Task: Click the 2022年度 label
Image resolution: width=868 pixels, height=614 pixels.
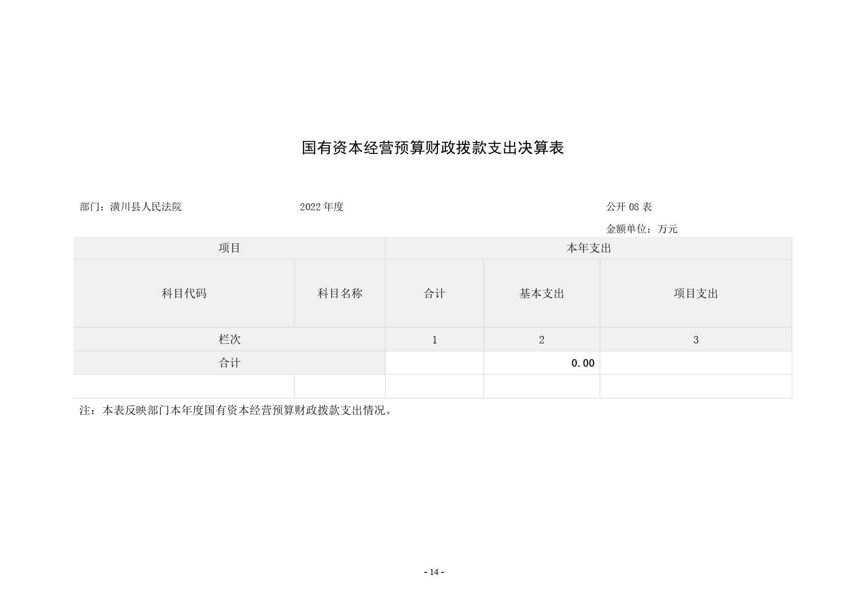Action: (322, 207)
